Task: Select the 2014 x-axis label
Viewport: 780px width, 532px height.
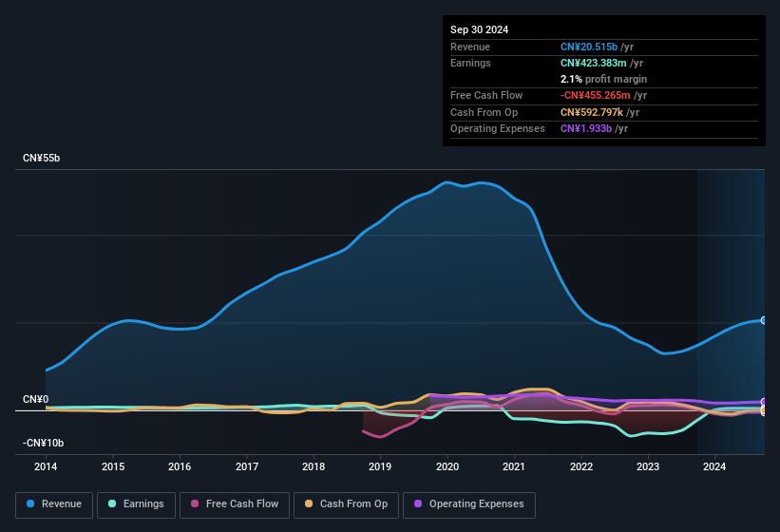Action: pyautogui.click(x=46, y=466)
